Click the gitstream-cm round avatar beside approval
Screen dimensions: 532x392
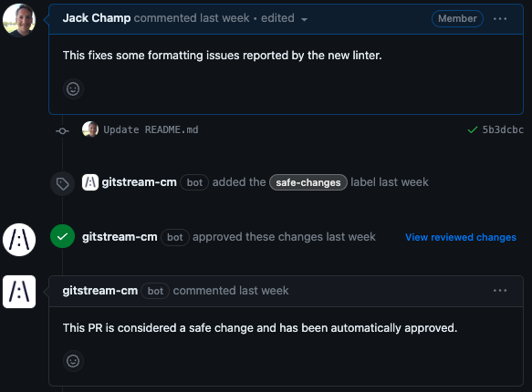click(x=19, y=240)
